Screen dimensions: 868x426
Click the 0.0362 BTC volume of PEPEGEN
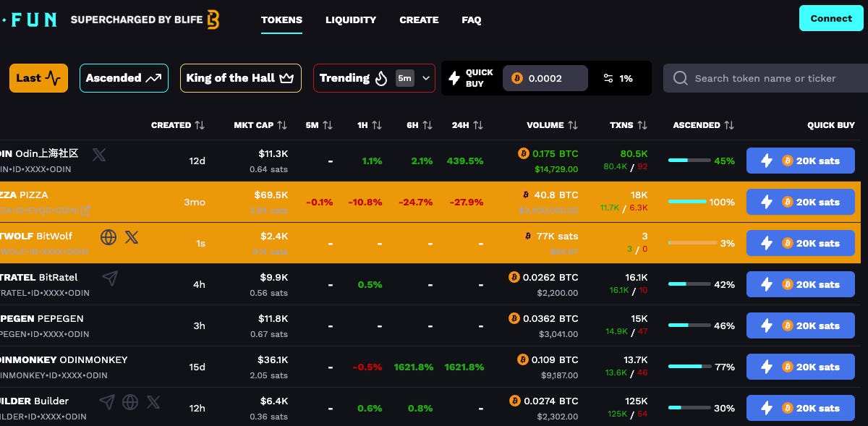pos(550,318)
